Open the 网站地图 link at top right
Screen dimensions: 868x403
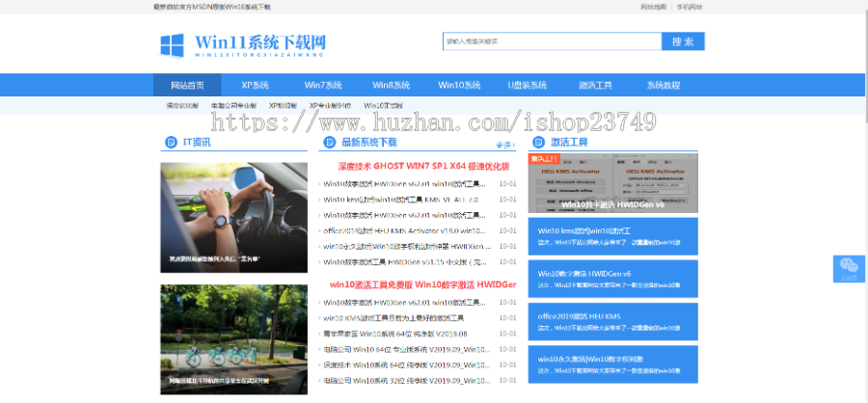tap(654, 7)
